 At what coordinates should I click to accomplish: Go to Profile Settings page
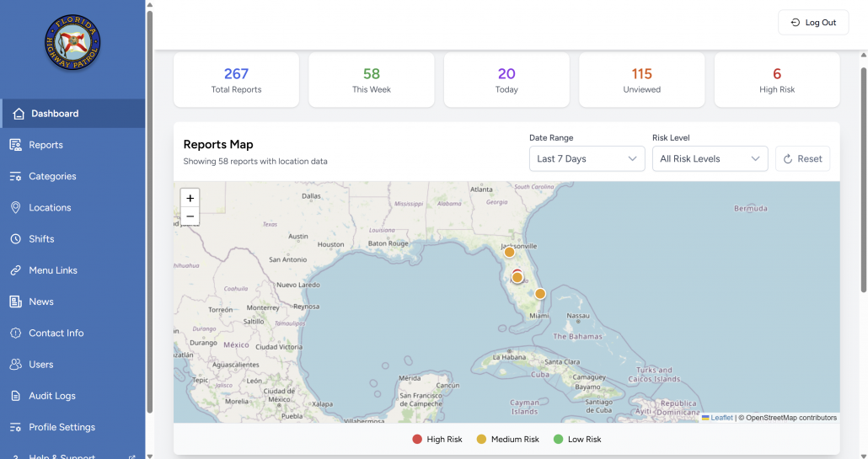(x=62, y=427)
